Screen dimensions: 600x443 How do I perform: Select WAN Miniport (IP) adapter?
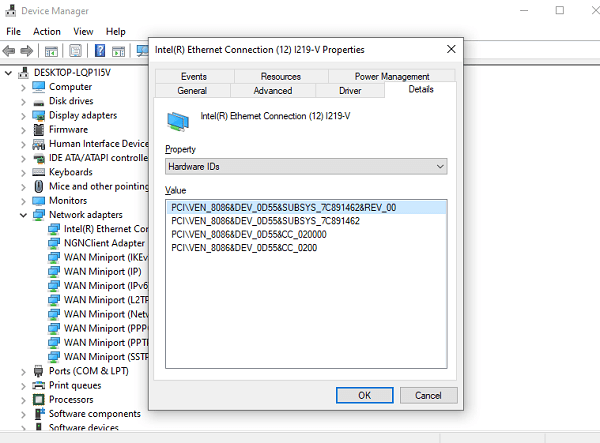pyautogui.click(x=103, y=272)
